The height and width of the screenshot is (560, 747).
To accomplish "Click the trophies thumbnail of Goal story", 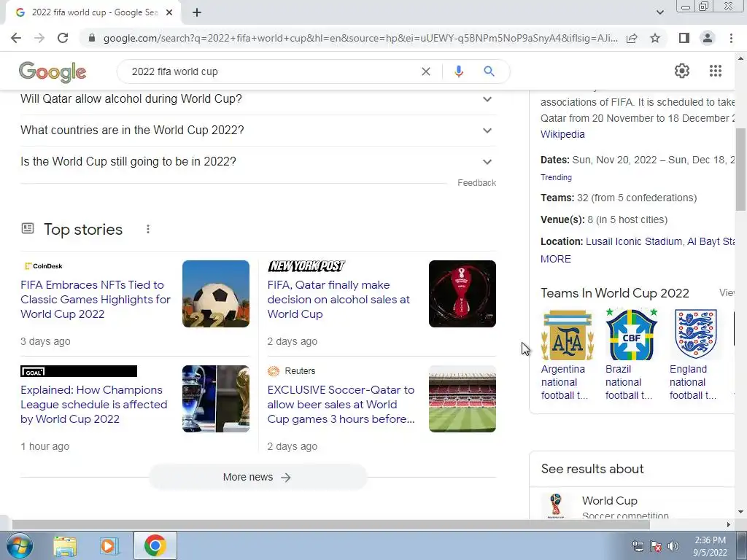I will pos(216,399).
